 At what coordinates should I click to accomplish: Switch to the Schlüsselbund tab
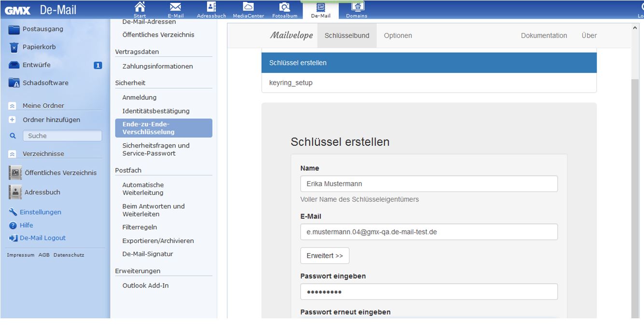pyautogui.click(x=347, y=36)
